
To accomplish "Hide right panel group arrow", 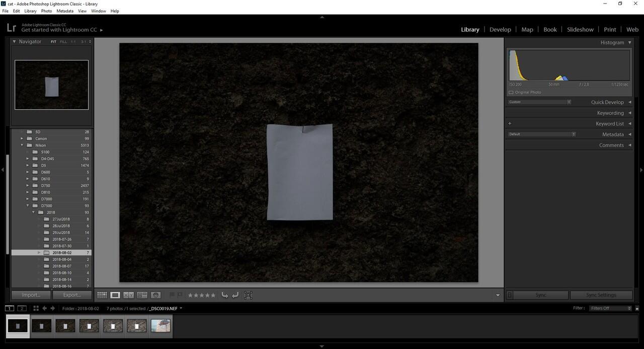I will [641, 170].
